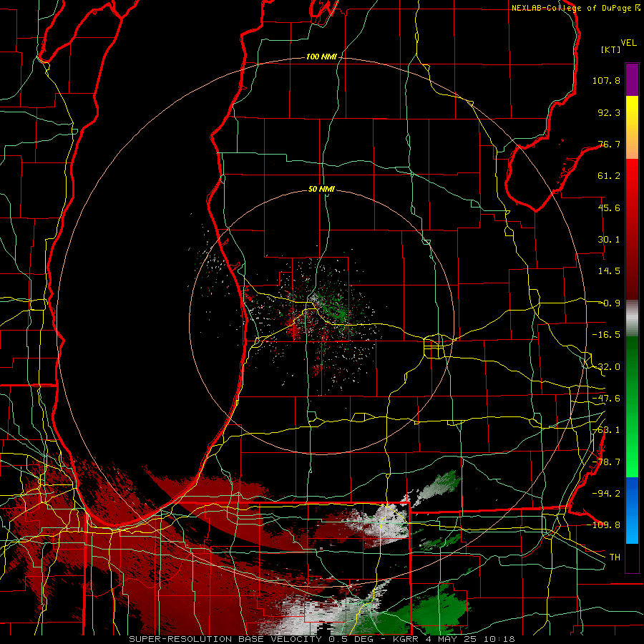Select the blue segment of color bar
Viewport: 644px width, 644px height.
[x=632, y=510]
